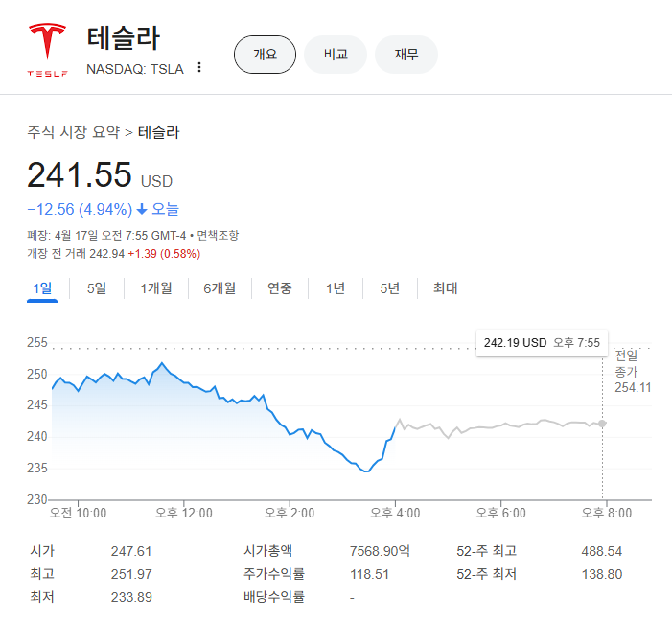Click the 오후 6:00 axis label

(x=500, y=513)
